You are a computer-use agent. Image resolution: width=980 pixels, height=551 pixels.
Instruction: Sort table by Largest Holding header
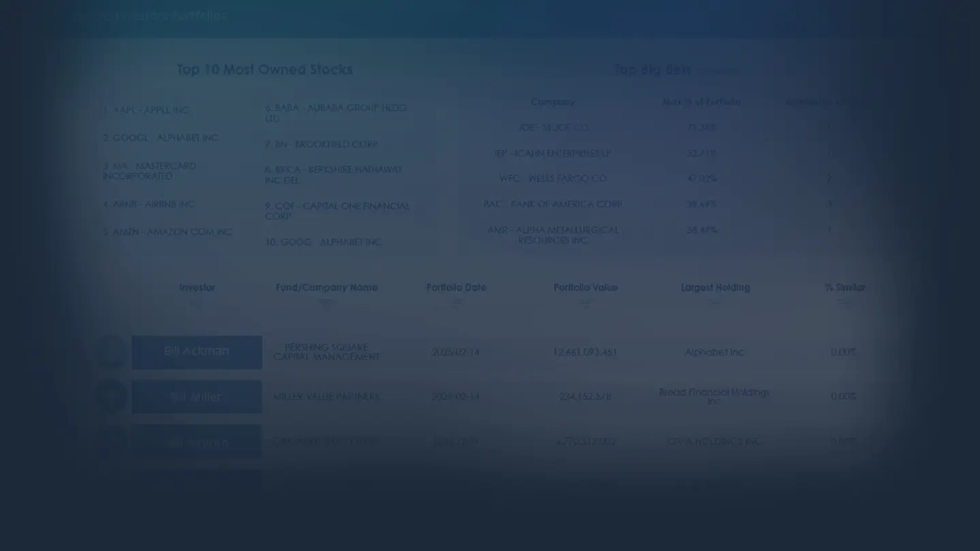(715, 288)
